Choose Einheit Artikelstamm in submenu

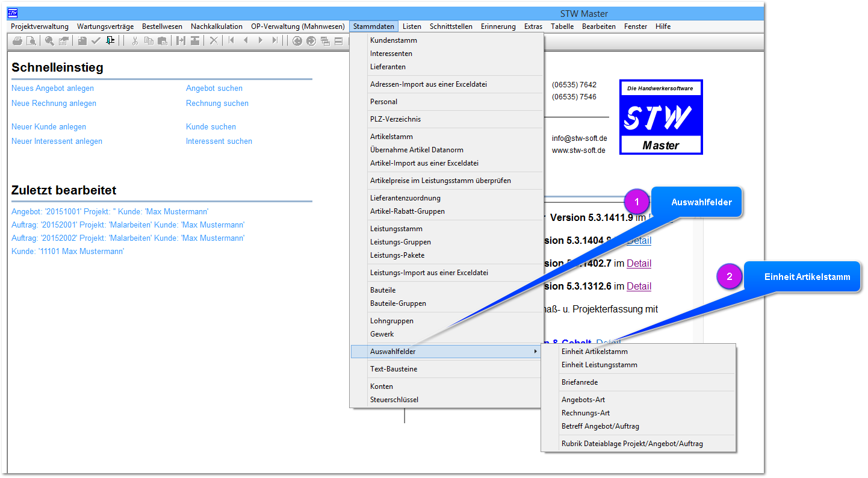595,352
